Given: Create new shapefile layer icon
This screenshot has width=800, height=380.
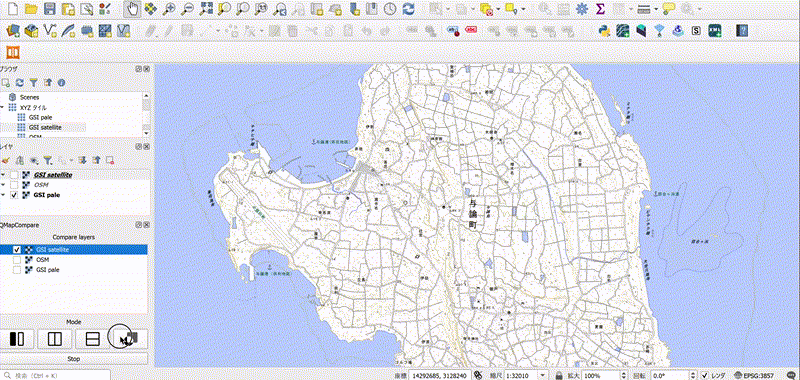Looking at the screenshot, I should pyautogui.click(x=49, y=31).
